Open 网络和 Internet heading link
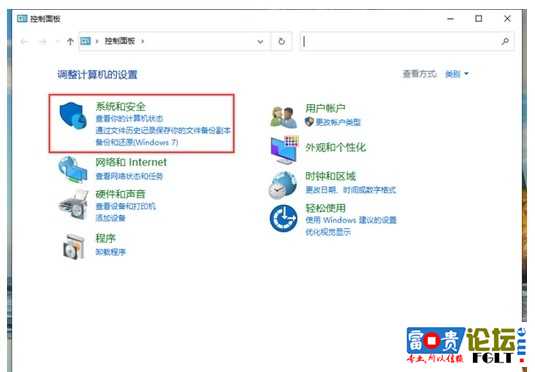Screen dimensions: 535x372 click(x=131, y=162)
